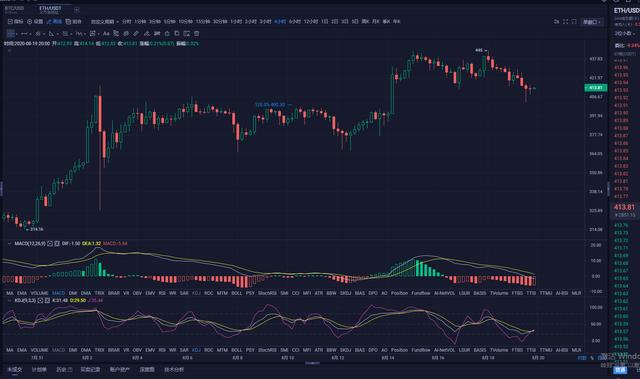Click the copy drawings icon

(177, 33)
